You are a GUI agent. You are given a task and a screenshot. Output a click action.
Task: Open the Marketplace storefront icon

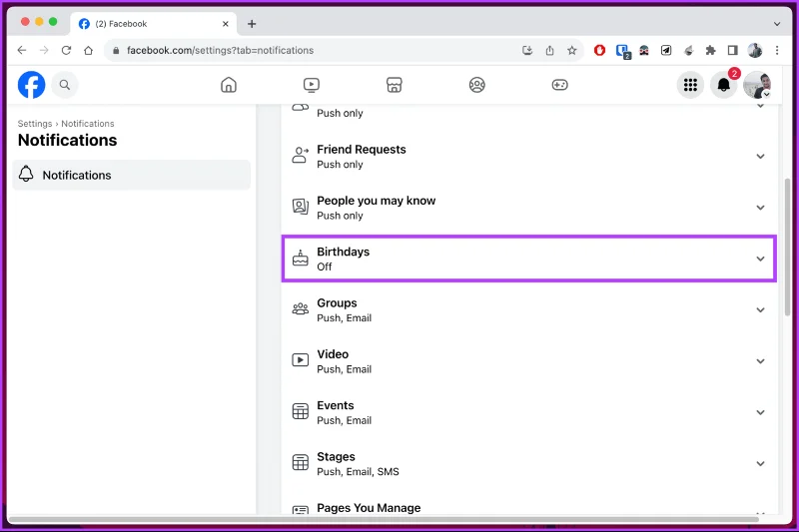coord(395,85)
